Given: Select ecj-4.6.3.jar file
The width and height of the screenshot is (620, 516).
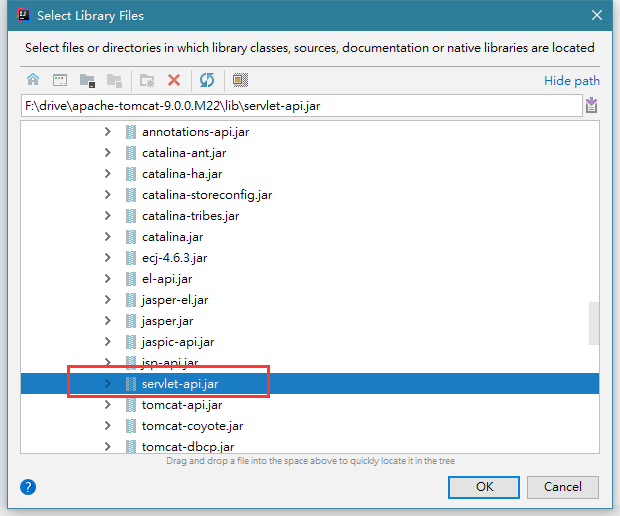Looking at the screenshot, I should (x=174, y=257).
